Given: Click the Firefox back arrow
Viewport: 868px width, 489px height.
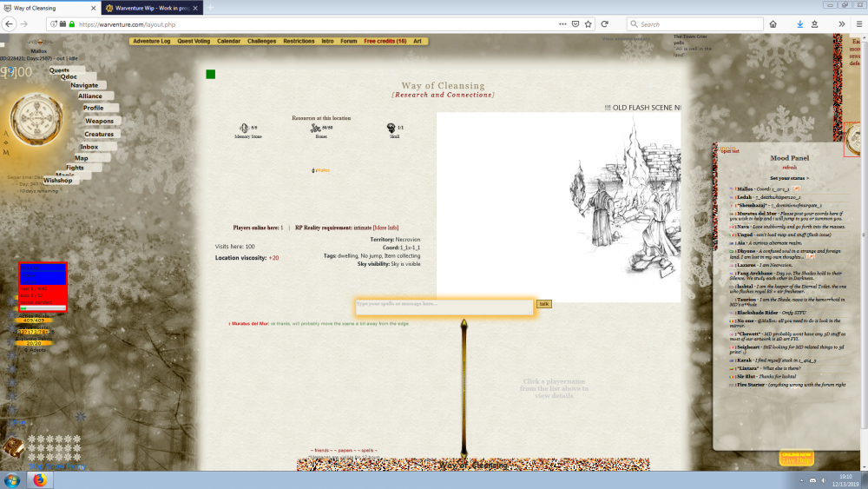Looking at the screenshot, I should click(x=9, y=24).
